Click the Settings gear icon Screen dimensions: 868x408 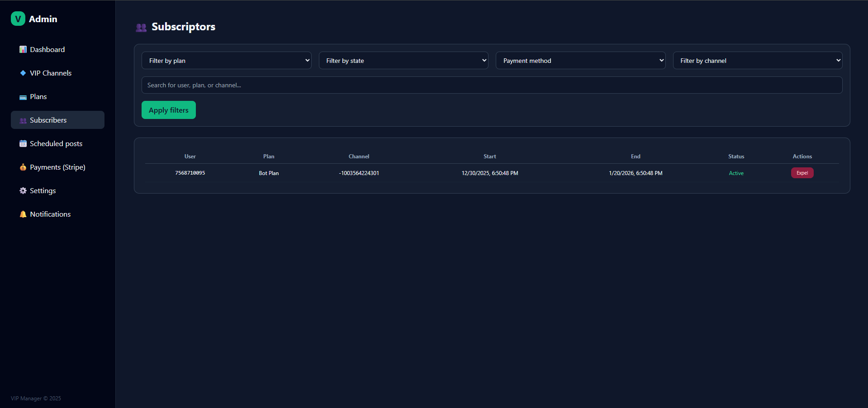click(23, 190)
